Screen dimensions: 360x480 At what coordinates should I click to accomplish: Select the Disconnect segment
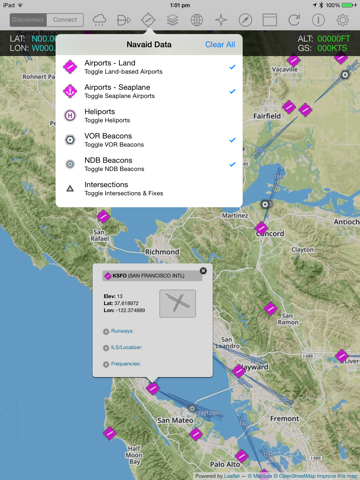click(28, 20)
